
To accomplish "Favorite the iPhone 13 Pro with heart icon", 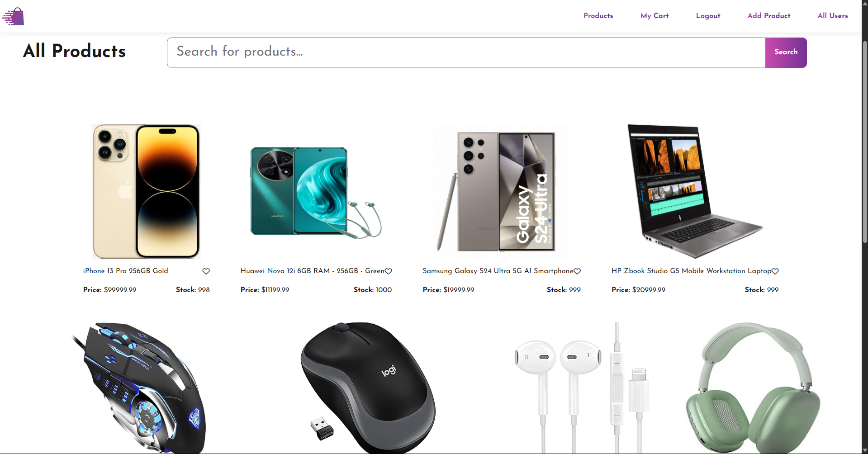I will (206, 271).
